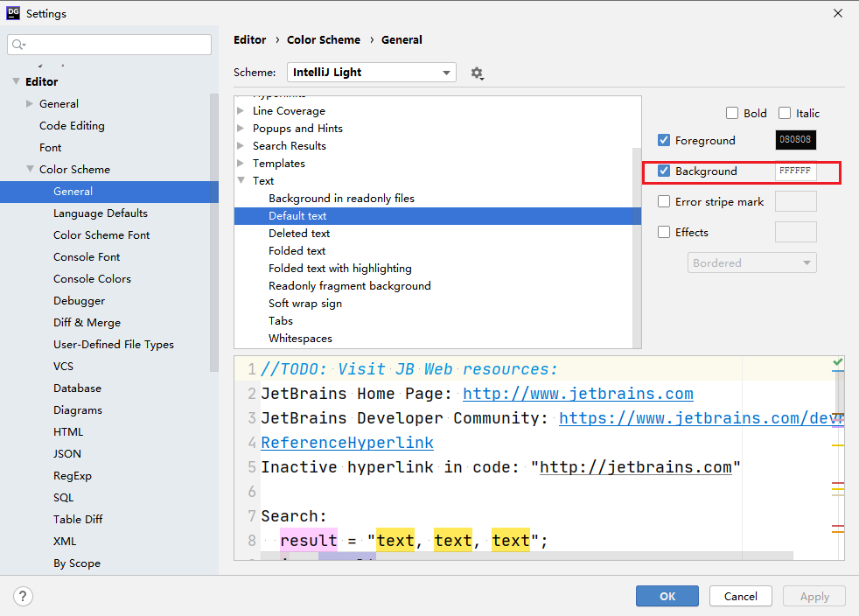
Task: Select Language Defaults settings page
Action: (x=101, y=213)
